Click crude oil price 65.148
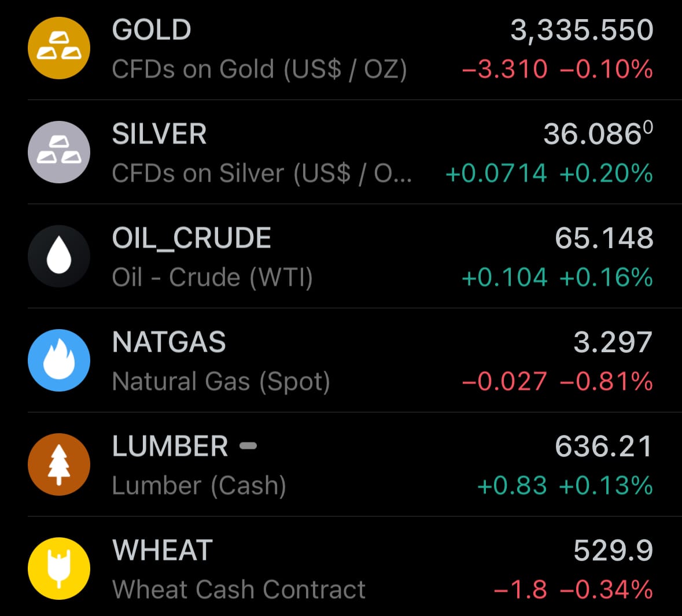 (604, 238)
